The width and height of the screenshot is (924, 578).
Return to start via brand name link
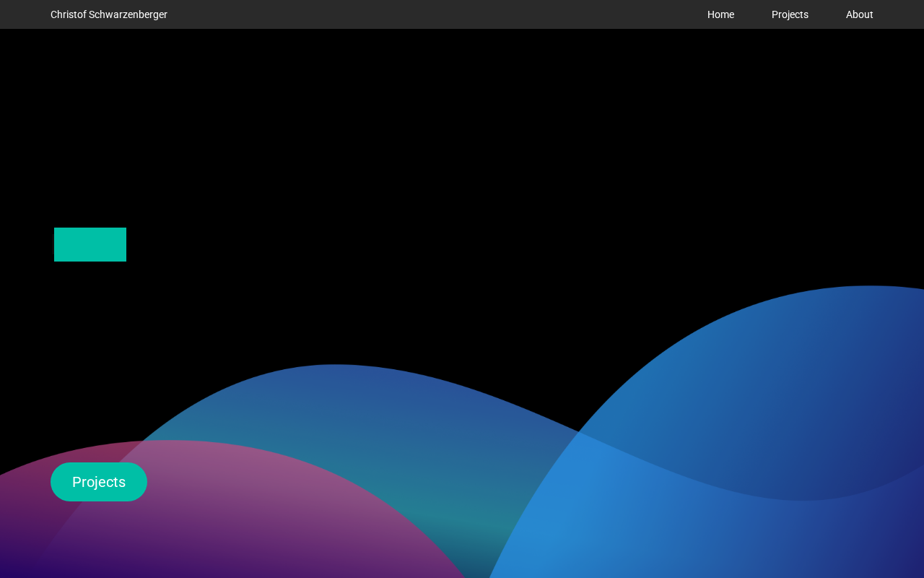[x=109, y=14]
